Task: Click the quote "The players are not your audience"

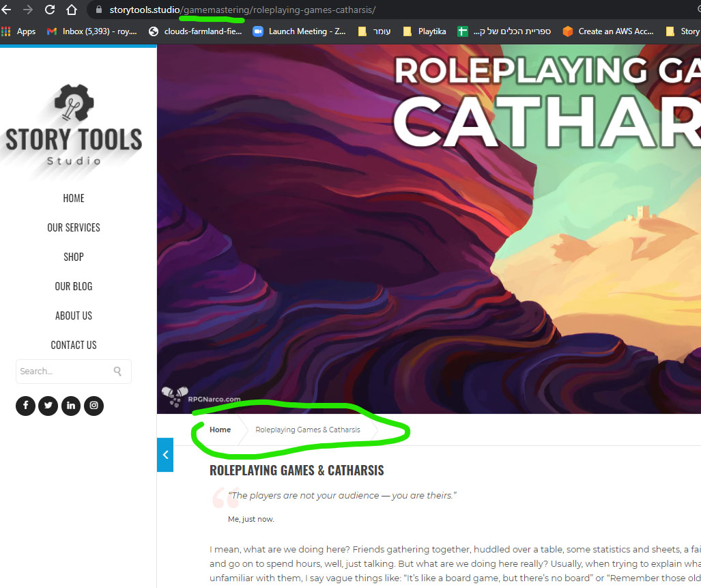Action: pos(343,495)
